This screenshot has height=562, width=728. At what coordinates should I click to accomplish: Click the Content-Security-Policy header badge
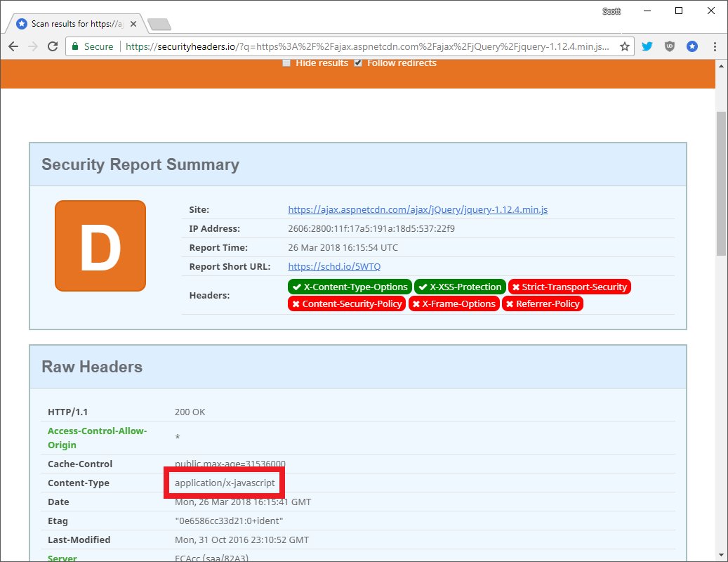(347, 303)
